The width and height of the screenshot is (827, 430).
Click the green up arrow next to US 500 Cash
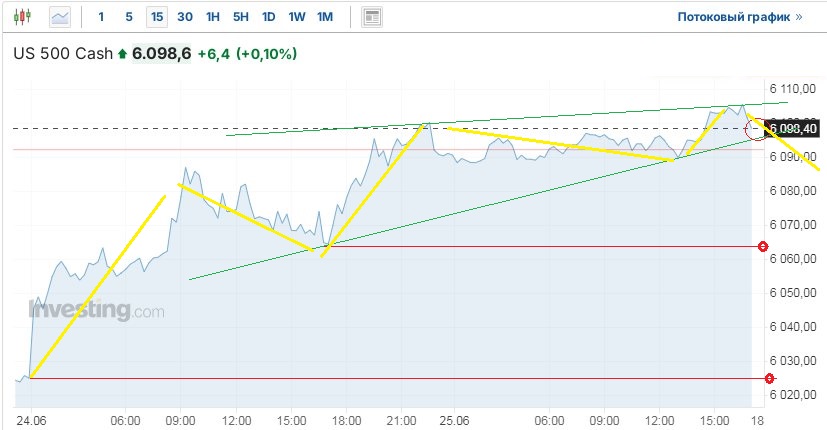(122, 54)
